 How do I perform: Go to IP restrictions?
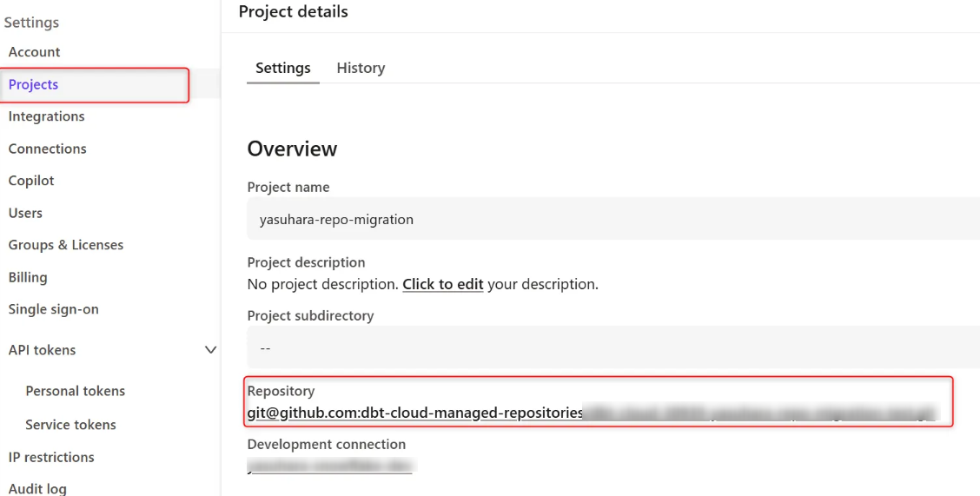point(51,457)
